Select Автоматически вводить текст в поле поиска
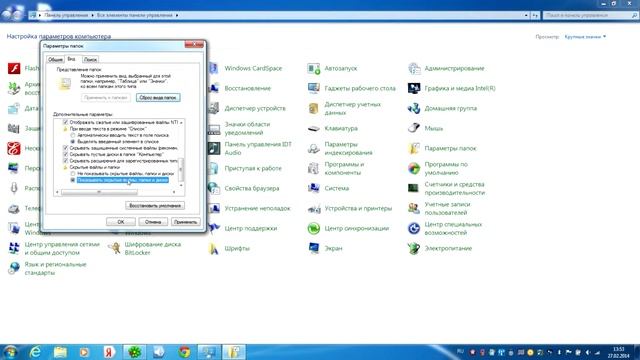The height and width of the screenshot is (360, 640). (x=73, y=135)
